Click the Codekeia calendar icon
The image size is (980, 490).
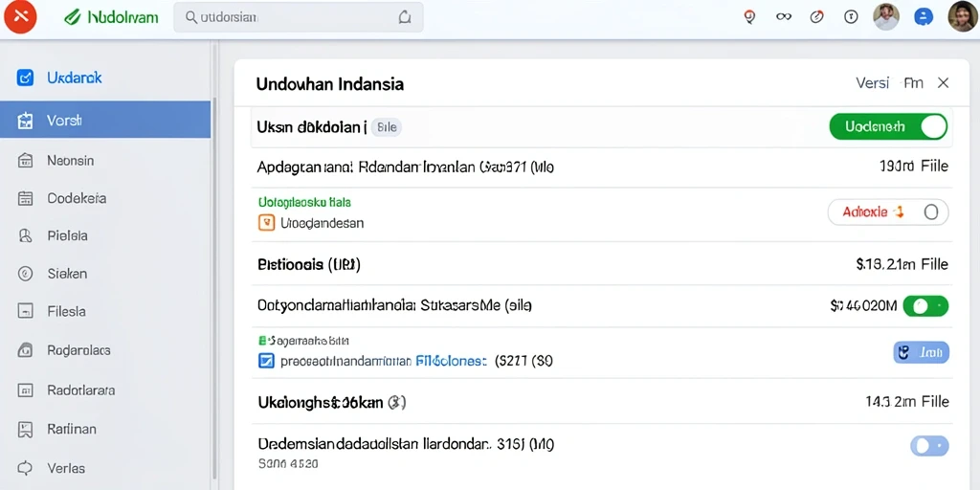pyautogui.click(x=25, y=199)
